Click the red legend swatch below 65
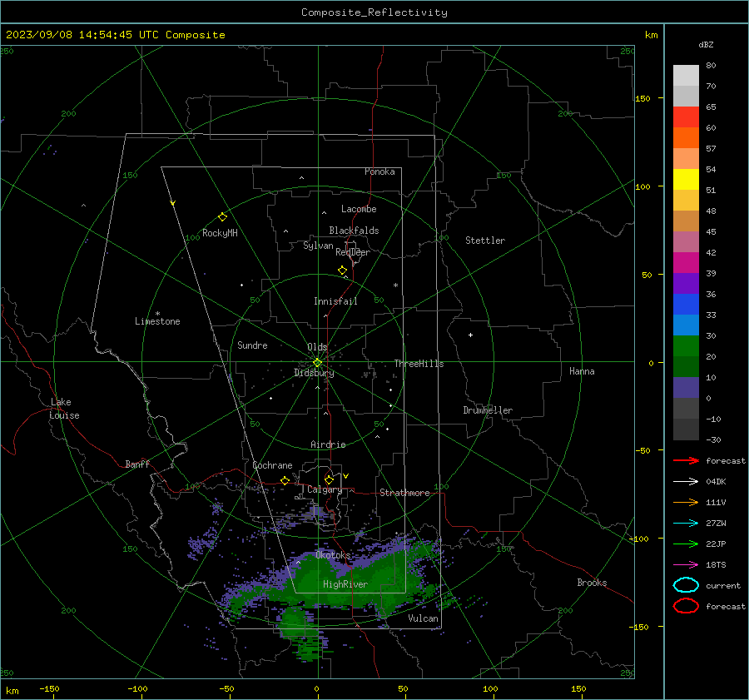This screenshot has height=700, width=749. pos(686,117)
